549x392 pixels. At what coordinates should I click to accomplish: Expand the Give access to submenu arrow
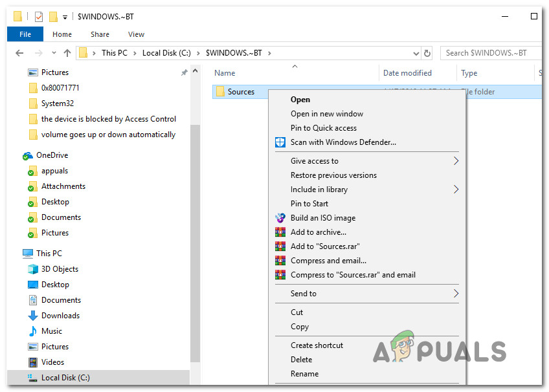pos(456,161)
